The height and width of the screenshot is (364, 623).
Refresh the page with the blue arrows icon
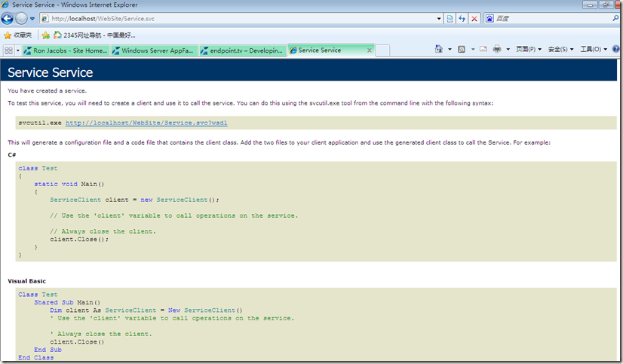(462, 18)
